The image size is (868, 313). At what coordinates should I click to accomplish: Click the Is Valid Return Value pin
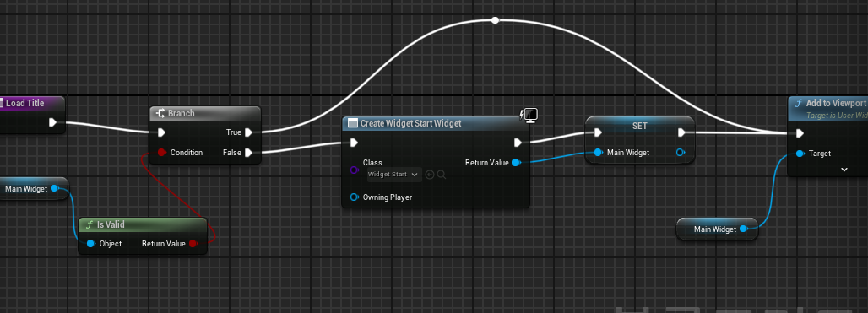(x=193, y=243)
